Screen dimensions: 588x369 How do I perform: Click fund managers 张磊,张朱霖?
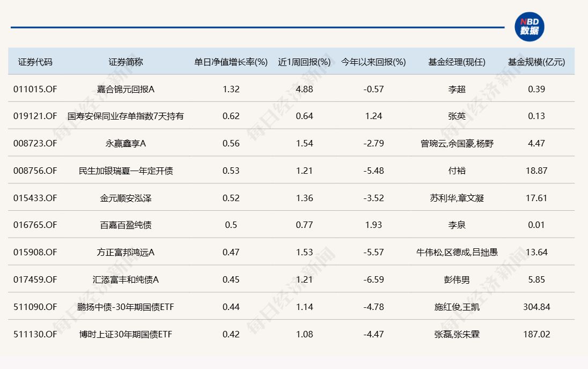457,334
